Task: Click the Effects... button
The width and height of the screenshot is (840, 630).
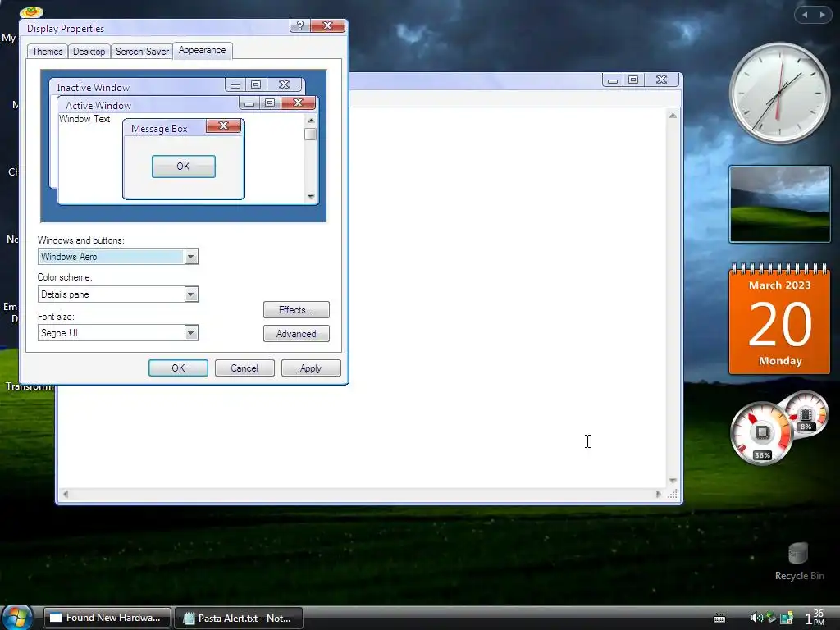Action: [x=296, y=309]
